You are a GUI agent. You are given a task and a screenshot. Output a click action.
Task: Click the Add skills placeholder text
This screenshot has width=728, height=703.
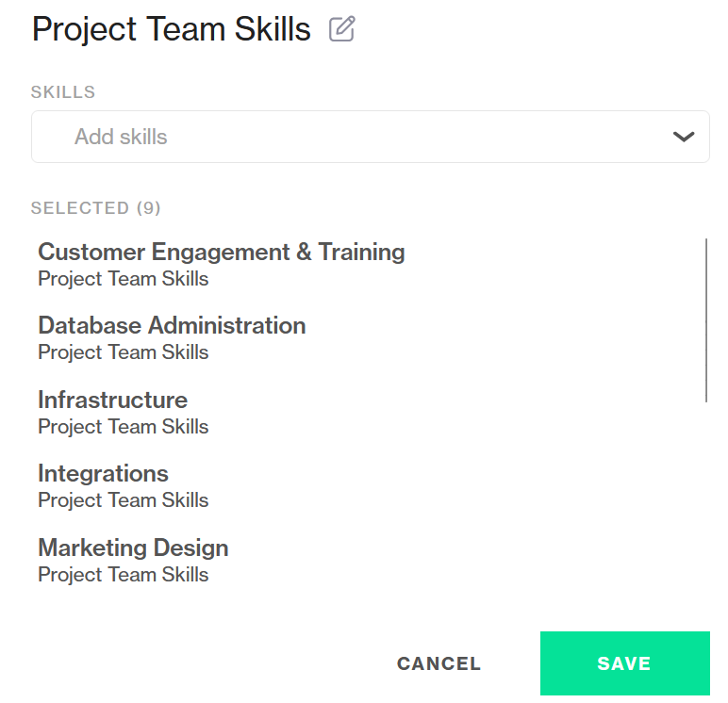tap(121, 137)
